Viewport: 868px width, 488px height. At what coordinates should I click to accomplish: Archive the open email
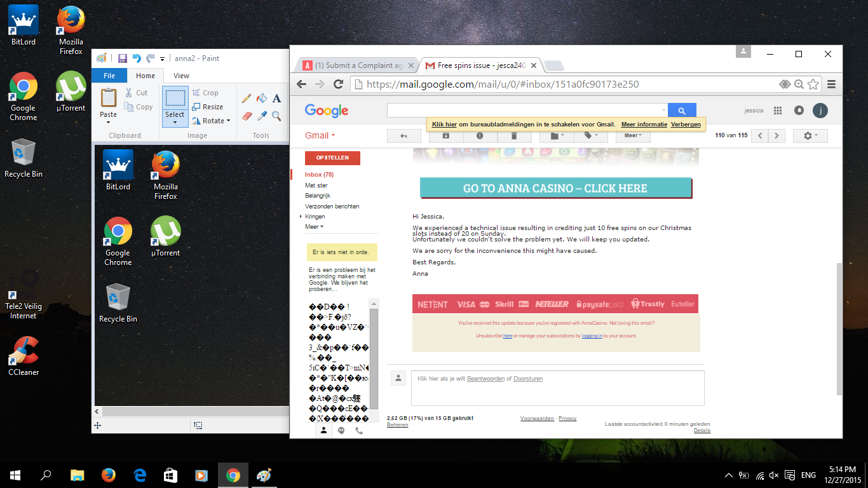(446, 135)
